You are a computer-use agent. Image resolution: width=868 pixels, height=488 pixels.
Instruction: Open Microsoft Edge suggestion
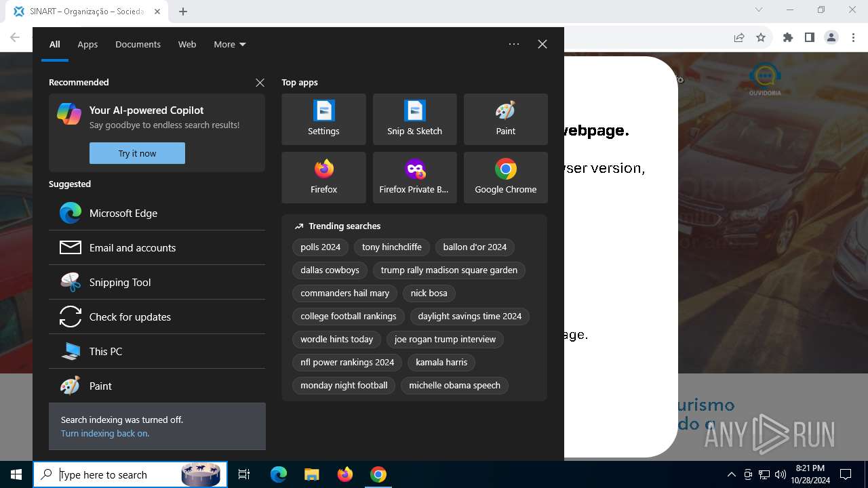tap(157, 213)
